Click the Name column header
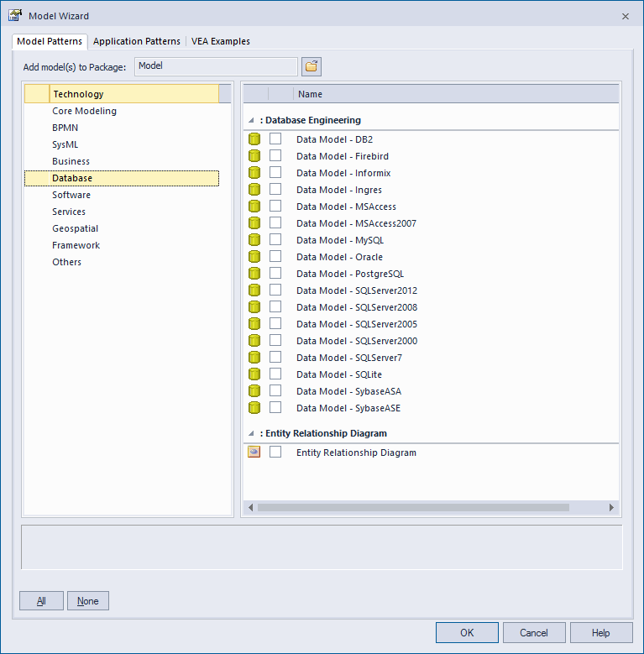Image resolution: width=644 pixels, height=654 pixels. point(456,94)
